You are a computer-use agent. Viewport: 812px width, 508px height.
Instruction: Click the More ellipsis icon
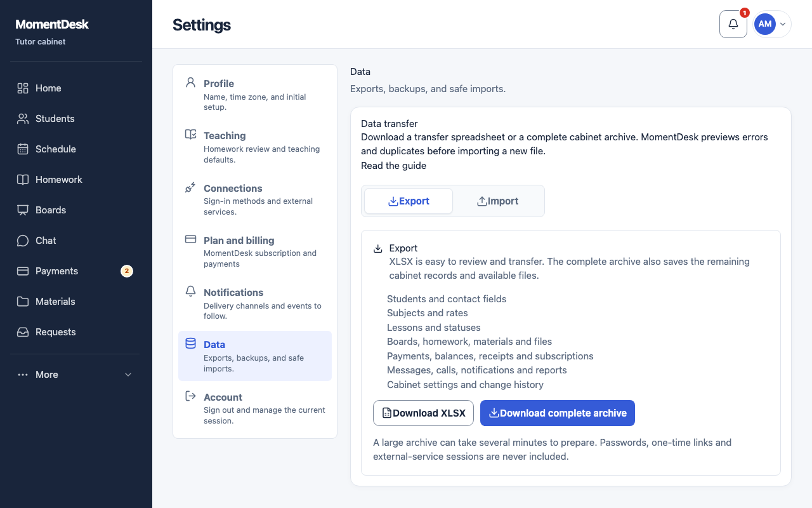[23, 375]
